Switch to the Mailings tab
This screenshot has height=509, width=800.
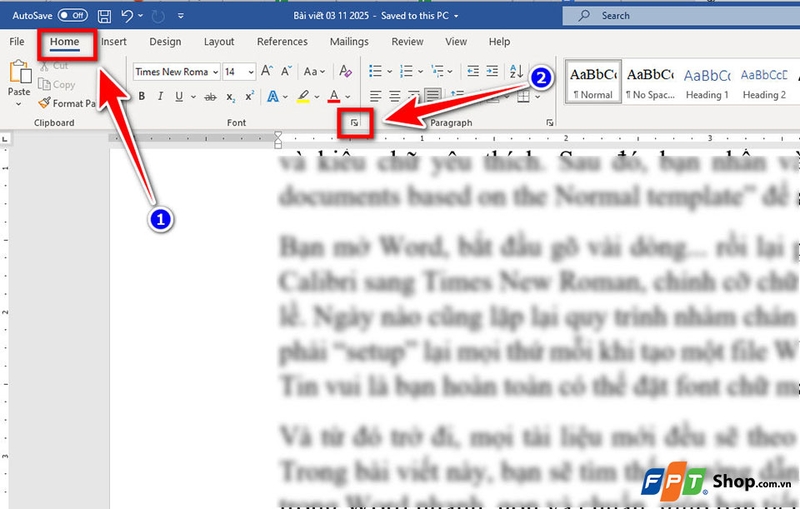(x=349, y=41)
